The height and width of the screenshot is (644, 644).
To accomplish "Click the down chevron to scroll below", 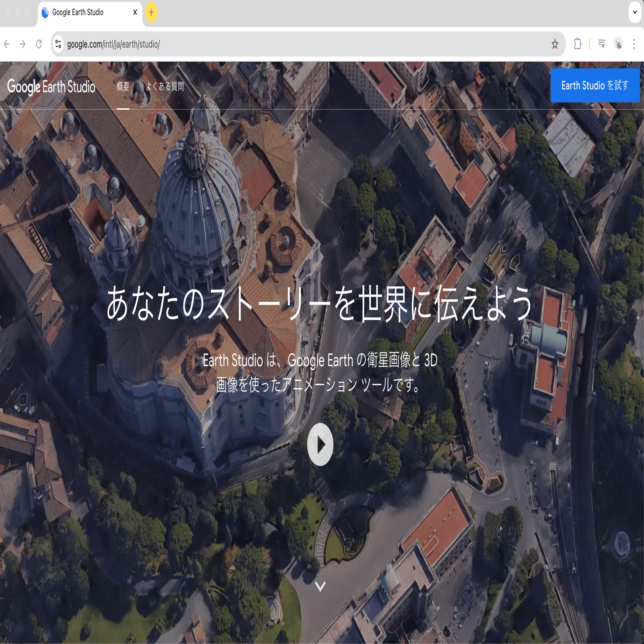I will pyautogui.click(x=320, y=586).
